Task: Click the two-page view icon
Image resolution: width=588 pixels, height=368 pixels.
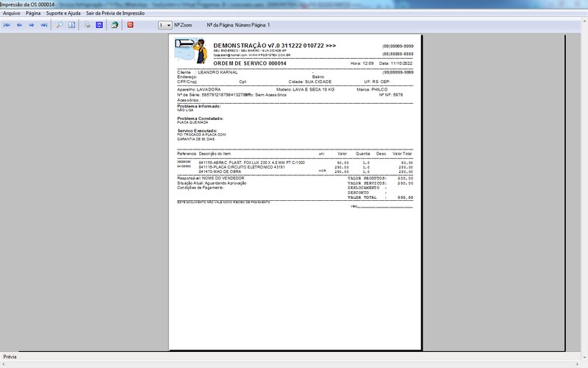Action: [71, 25]
